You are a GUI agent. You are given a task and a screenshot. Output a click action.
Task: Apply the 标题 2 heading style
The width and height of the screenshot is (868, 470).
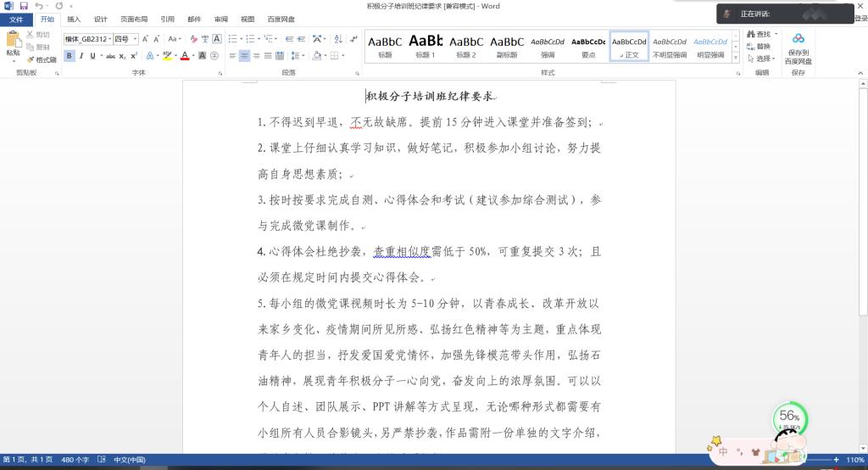coord(466,46)
